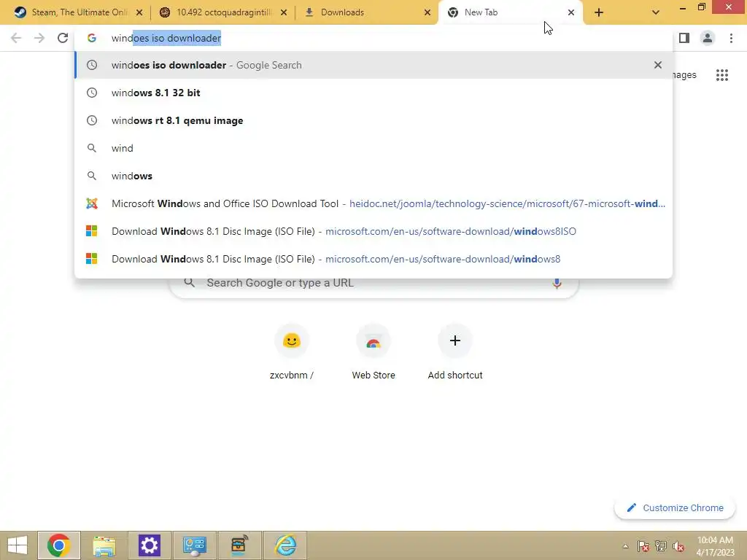Open the PC settings gear in taskbar
Screen dimensions: 747x560
point(149,545)
